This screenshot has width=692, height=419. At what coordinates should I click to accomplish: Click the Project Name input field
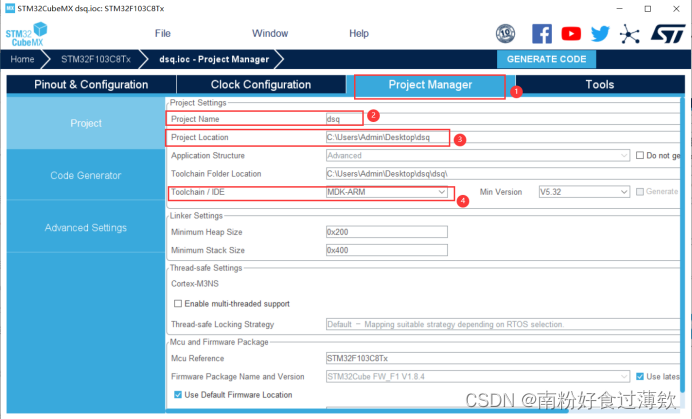click(x=503, y=119)
